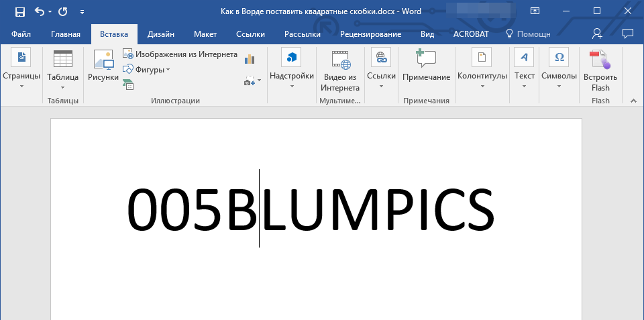644x320 pixels.
Task: Open the undo history dropdown arrow
Action: [x=50, y=11]
